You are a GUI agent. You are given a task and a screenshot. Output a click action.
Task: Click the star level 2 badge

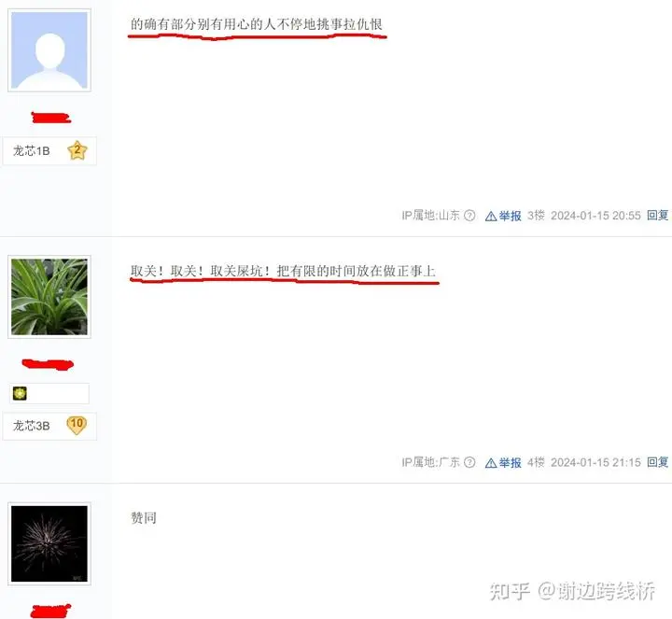pos(77,150)
